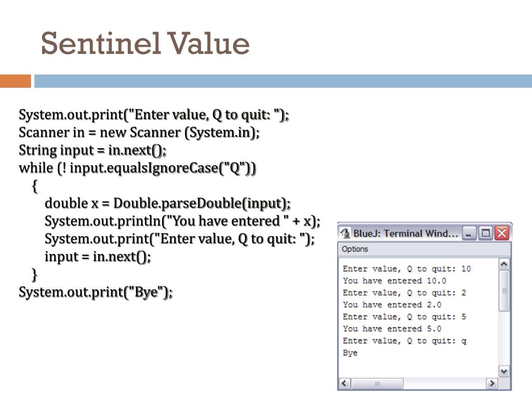Click the terminal vertical scrollbar up arrow

504,264
